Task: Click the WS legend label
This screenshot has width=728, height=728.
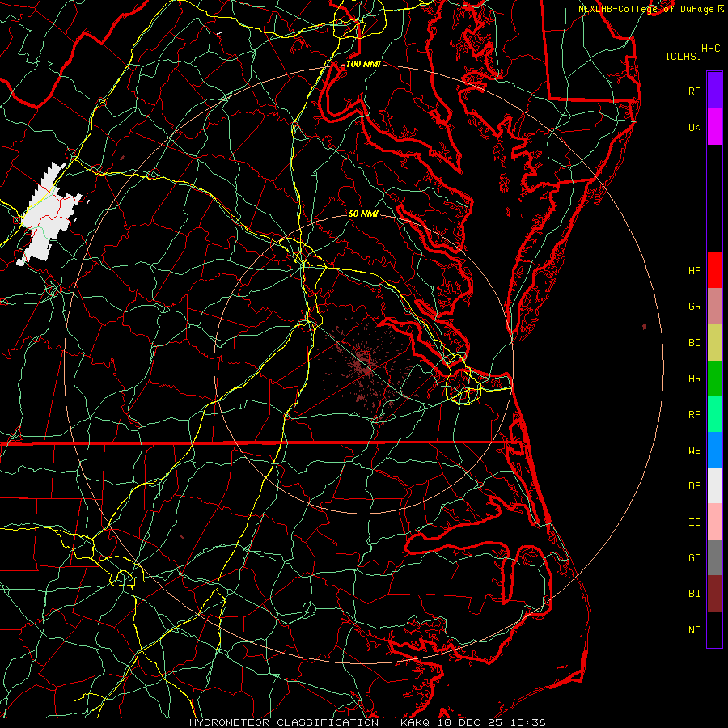Action: [x=694, y=451]
